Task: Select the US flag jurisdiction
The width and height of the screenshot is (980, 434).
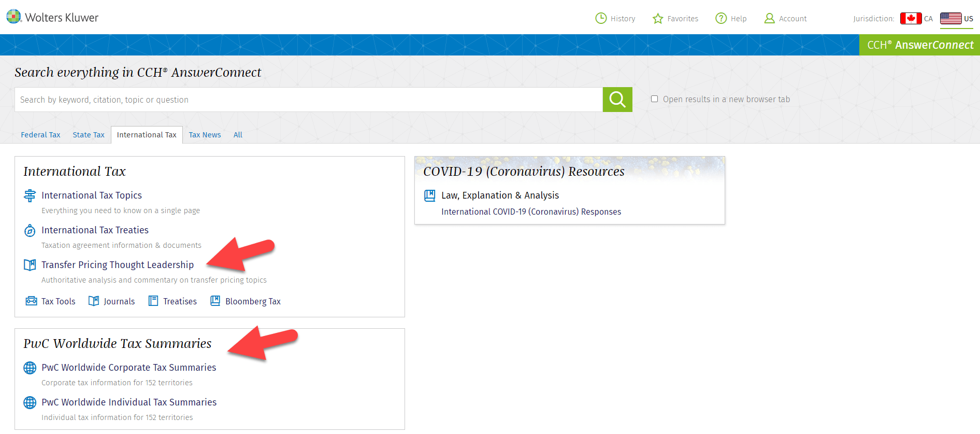Action: point(951,19)
